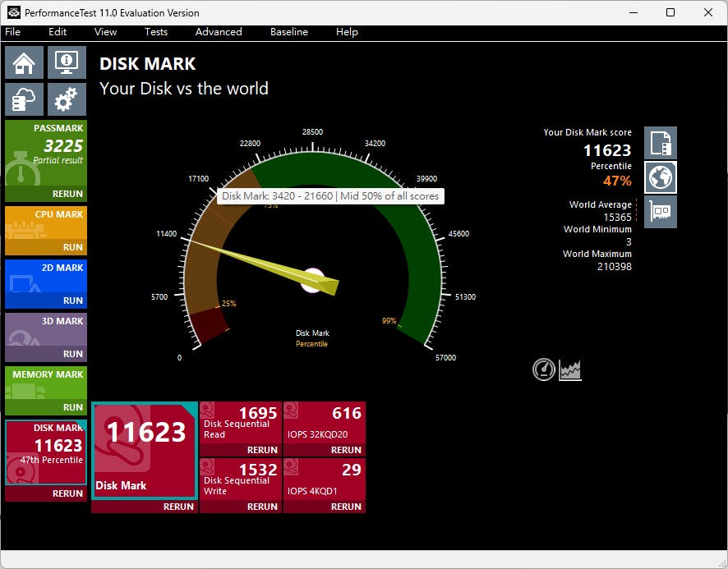Run the Memory Mark test
The width and height of the screenshot is (728, 569).
(x=73, y=407)
